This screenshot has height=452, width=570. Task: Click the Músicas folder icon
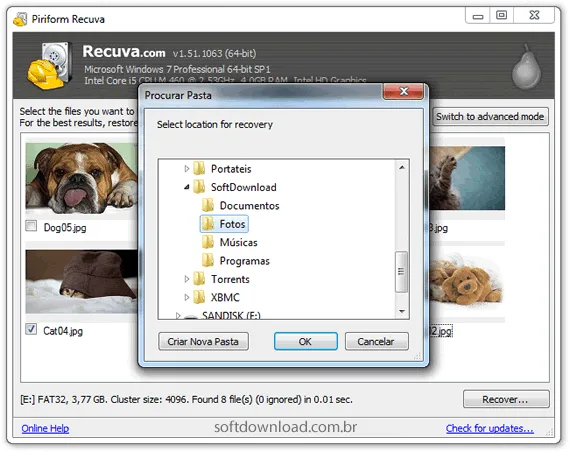[x=208, y=242]
